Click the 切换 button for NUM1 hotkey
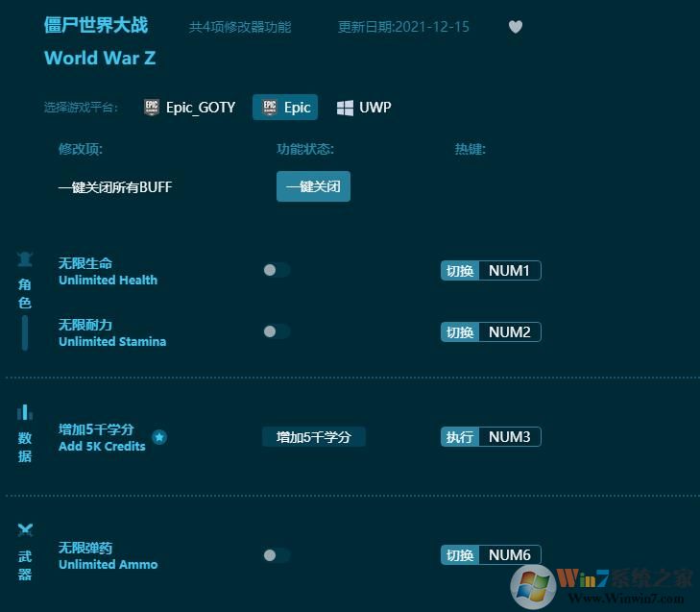The width and height of the screenshot is (700, 612). 460,271
